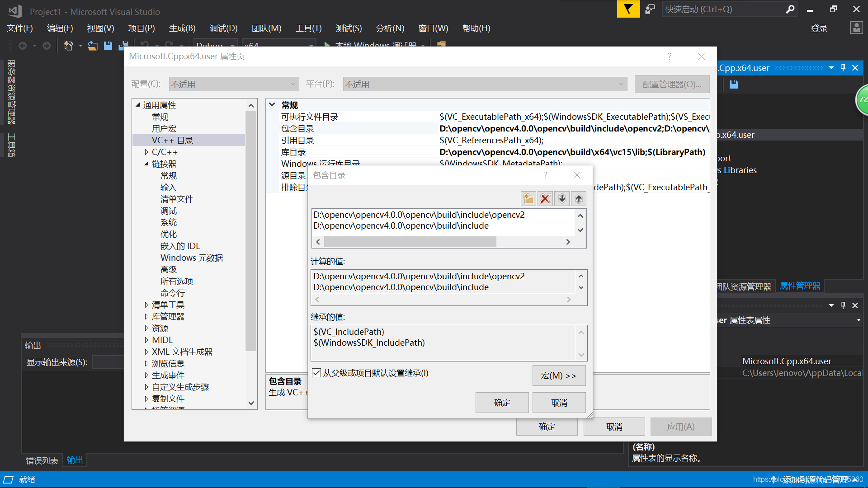Click 取消 in the include directories dialog
868x488 pixels.
click(x=559, y=403)
